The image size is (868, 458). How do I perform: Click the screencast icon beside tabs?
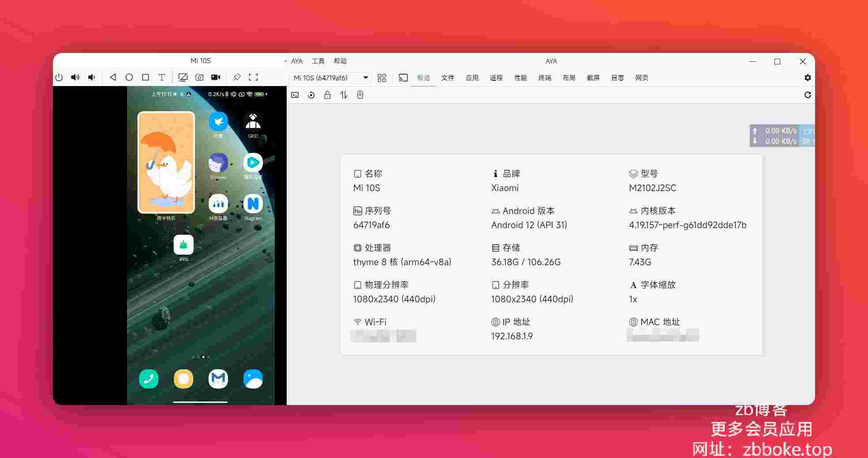[x=403, y=78]
